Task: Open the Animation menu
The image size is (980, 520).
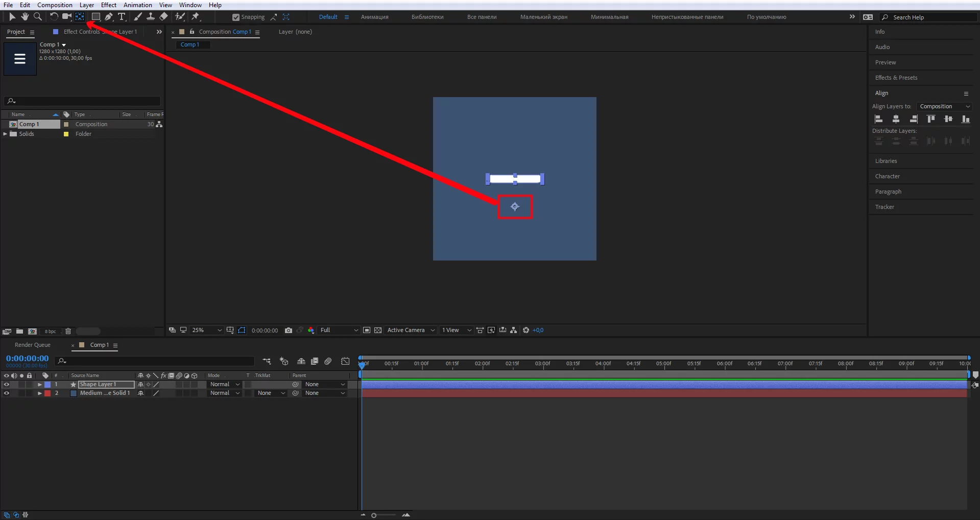Action: pyautogui.click(x=137, y=5)
